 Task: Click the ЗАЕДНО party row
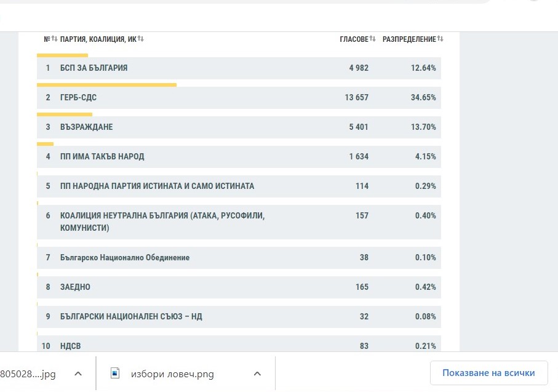[x=75, y=287]
